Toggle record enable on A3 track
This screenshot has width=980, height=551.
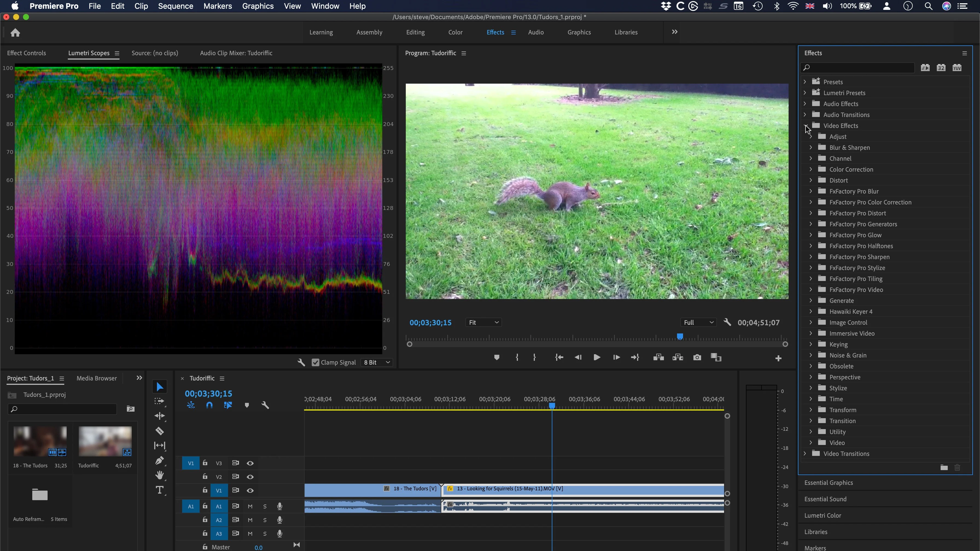coord(279,534)
